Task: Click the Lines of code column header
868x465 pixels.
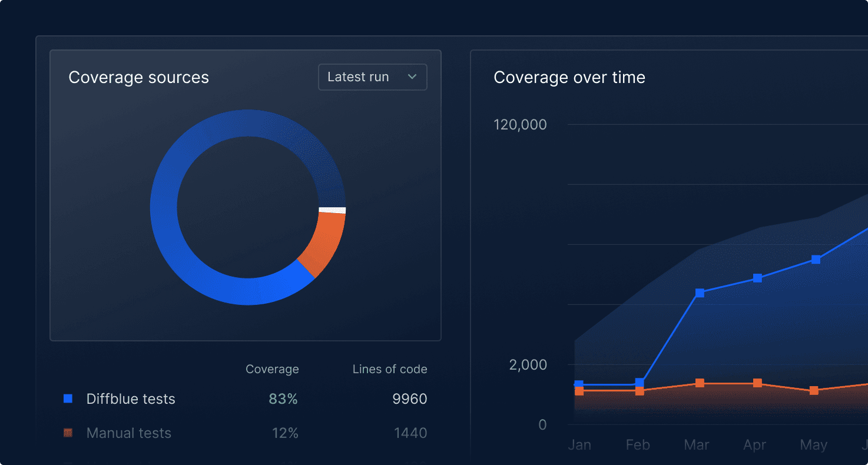Action: click(x=389, y=369)
